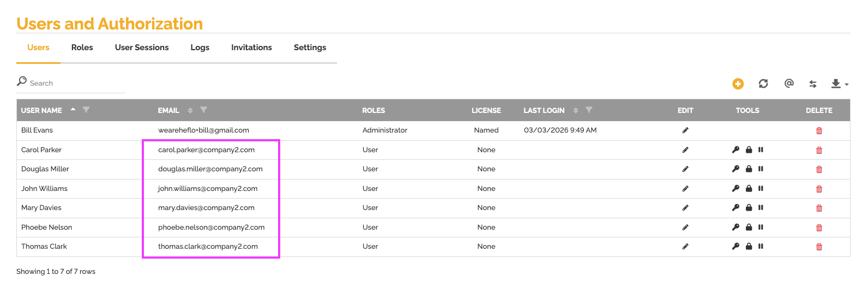Click the lock icon for Carol Parker
868x287 pixels.
pyautogui.click(x=749, y=150)
